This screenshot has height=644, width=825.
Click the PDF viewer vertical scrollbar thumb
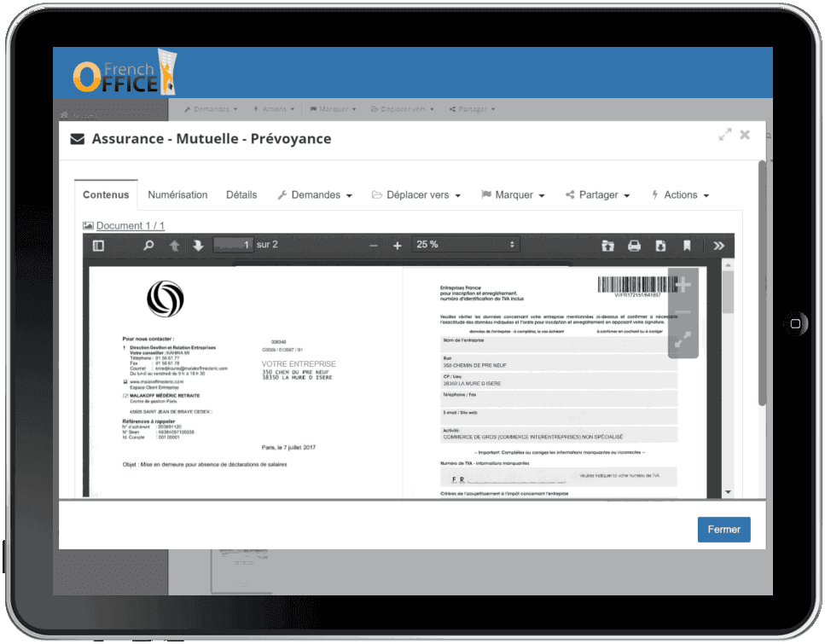[729, 293]
